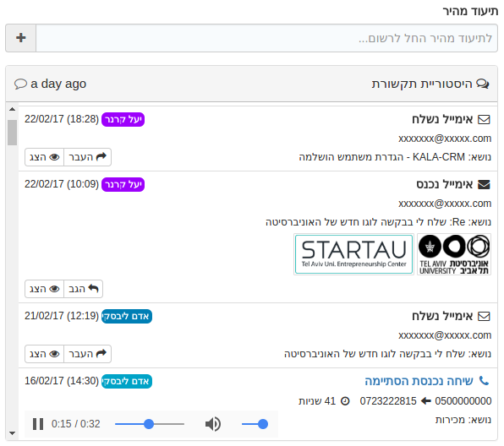
Task: Click the נושא: מכירות call subject
Action: click(x=463, y=420)
